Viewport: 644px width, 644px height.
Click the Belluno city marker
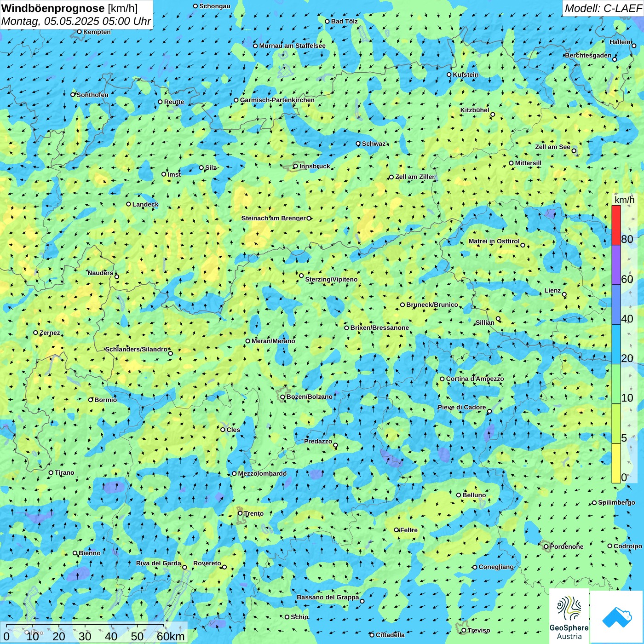tap(459, 495)
